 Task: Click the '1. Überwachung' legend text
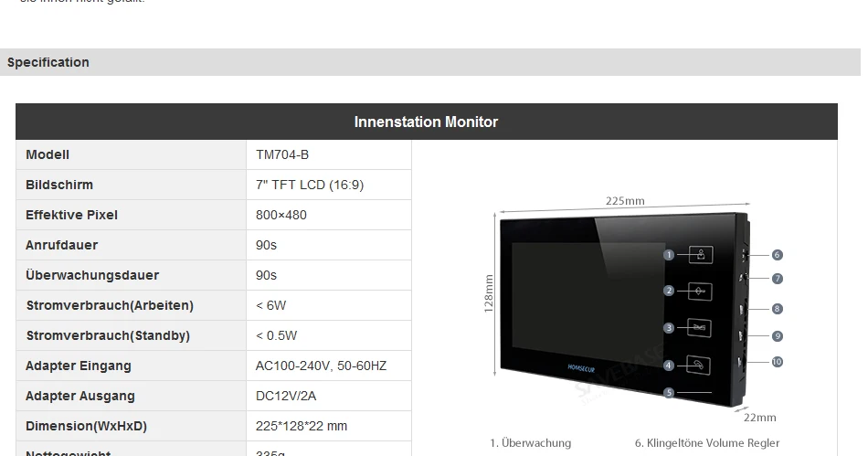pos(530,443)
